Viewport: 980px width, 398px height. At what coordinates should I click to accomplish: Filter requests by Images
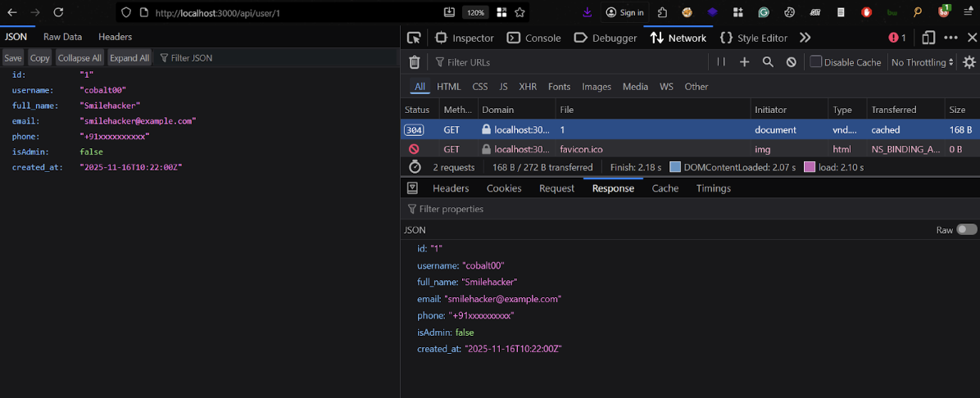[x=597, y=87]
